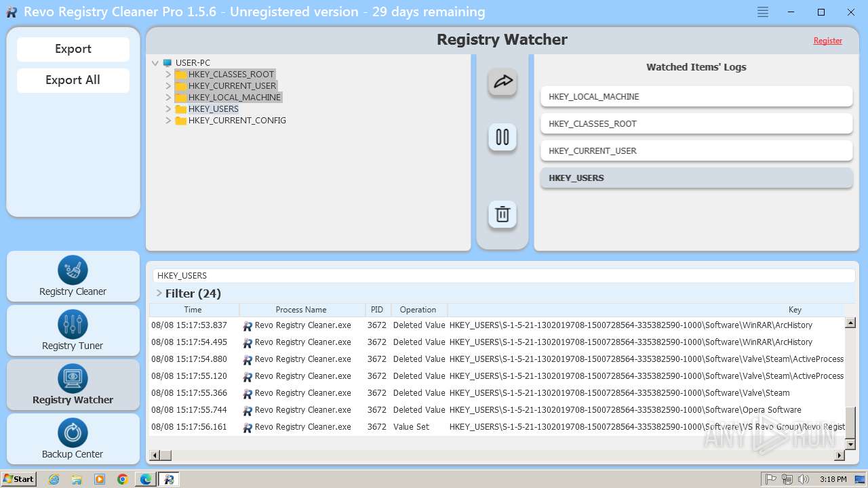The image size is (868, 488).
Task: Open the media player taskbar icon
Action: coord(100,479)
